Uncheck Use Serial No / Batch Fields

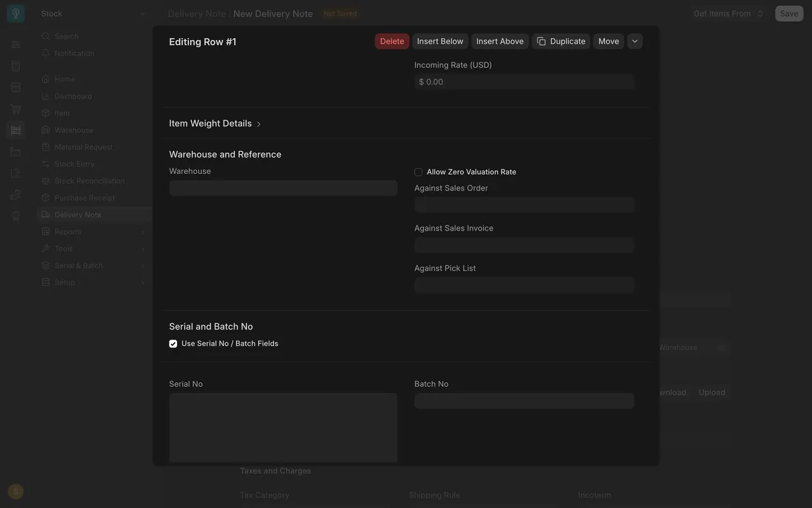(173, 344)
